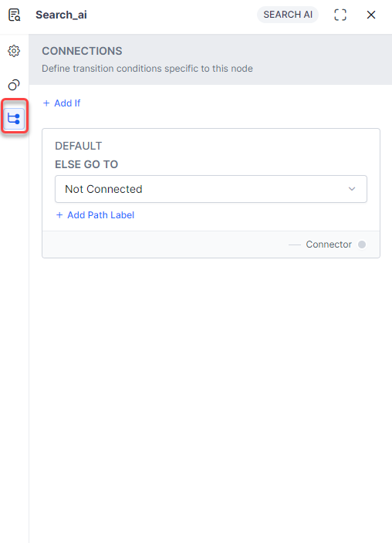The width and height of the screenshot is (392, 543).
Task: Close the Search_ai properties panel
Action: point(371,15)
